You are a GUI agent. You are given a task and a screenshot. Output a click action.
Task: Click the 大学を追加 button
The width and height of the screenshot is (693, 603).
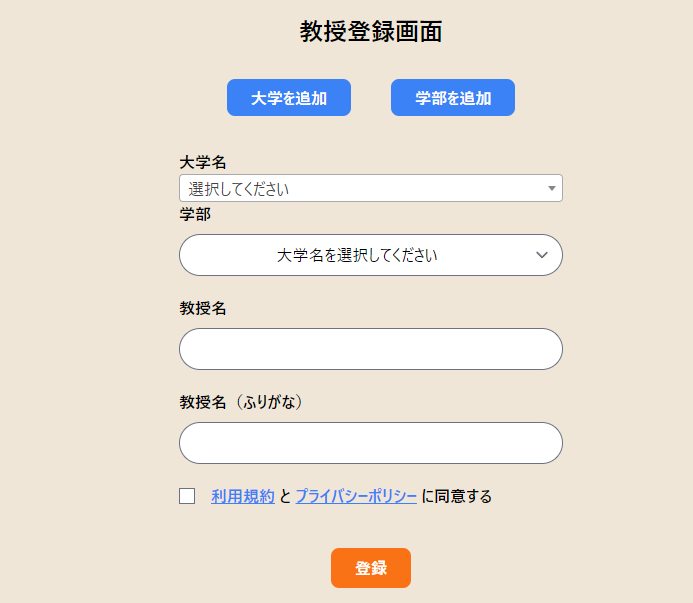289,98
